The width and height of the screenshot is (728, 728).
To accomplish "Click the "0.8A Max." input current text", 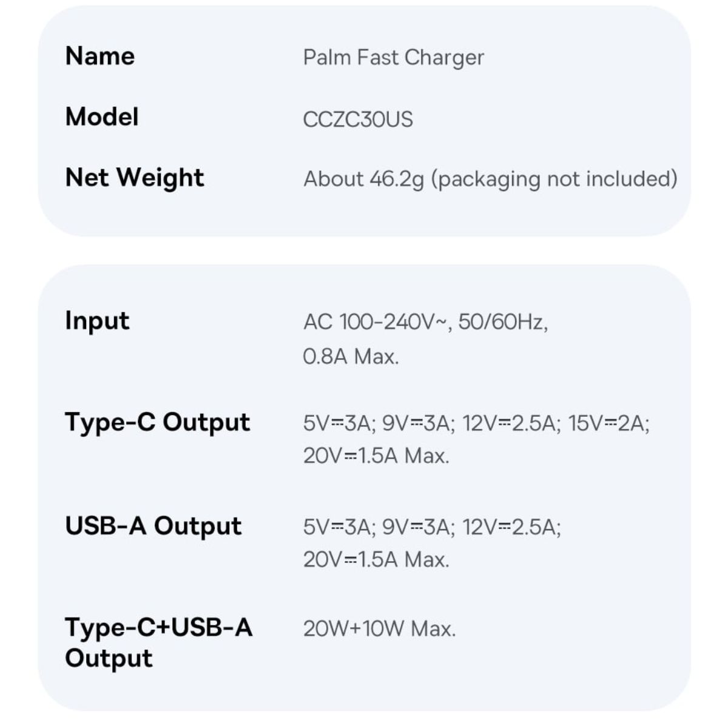I will coord(351,356).
